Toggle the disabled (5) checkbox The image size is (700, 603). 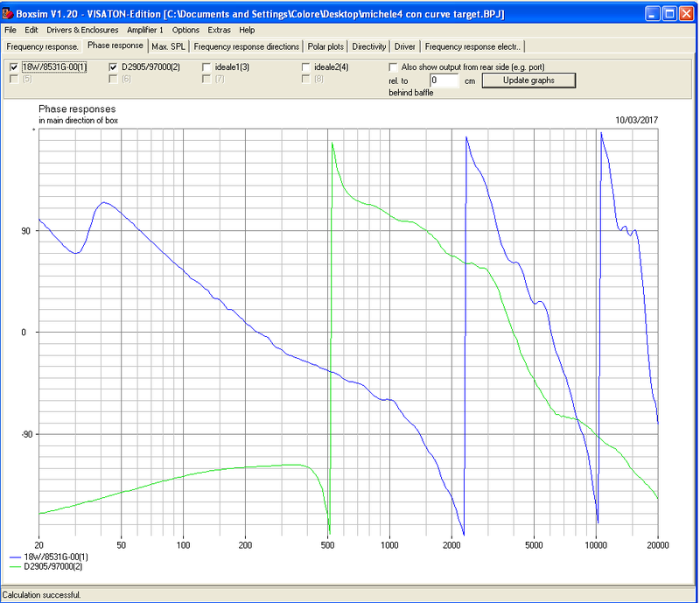pyautogui.click(x=14, y=79)
